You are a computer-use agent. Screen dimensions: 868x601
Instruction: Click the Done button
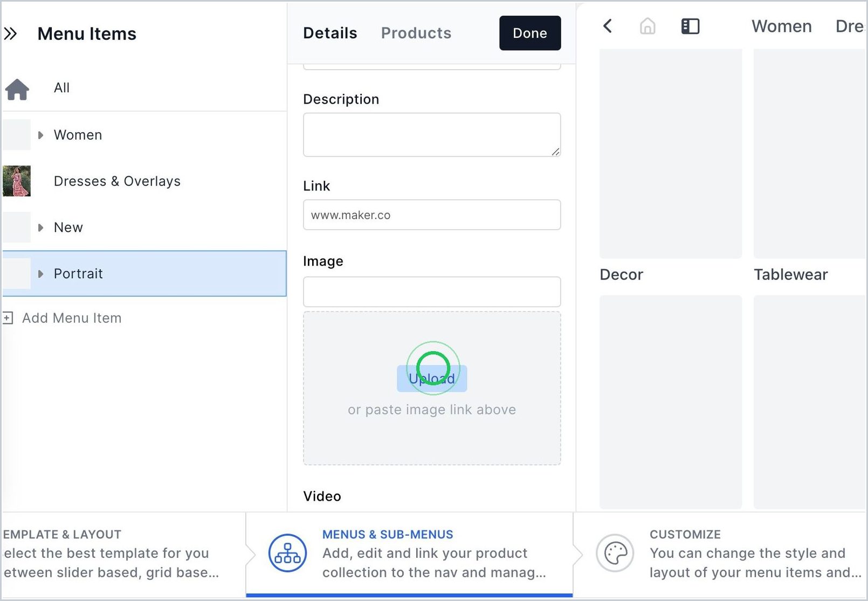tap(530, 33)
